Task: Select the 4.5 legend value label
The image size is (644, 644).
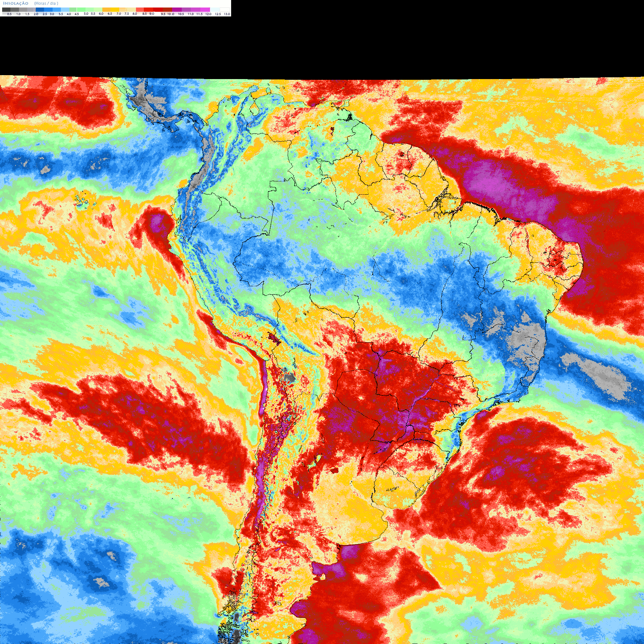Action: [77, 14]
